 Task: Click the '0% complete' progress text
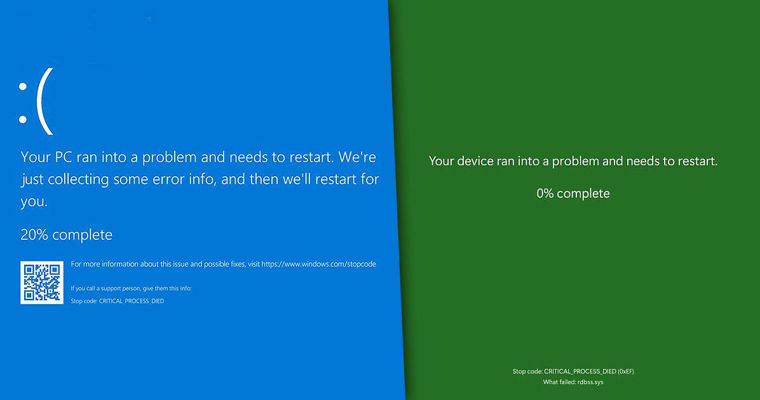click(x=572, y=193)
